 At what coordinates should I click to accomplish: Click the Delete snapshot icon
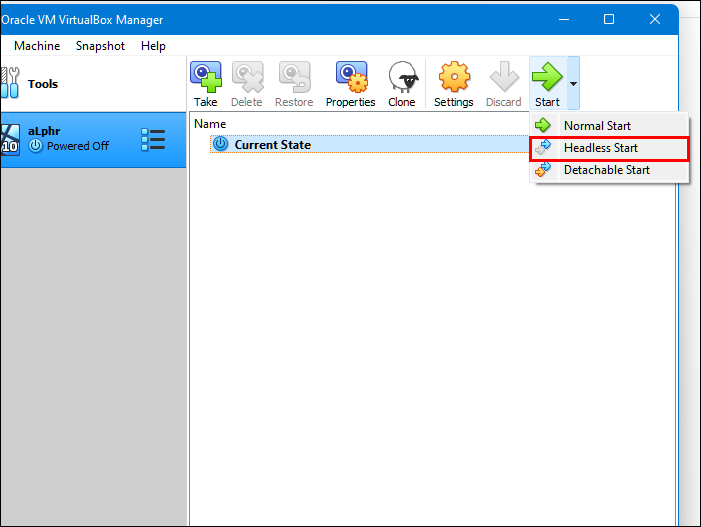click(x=247, y=77)
